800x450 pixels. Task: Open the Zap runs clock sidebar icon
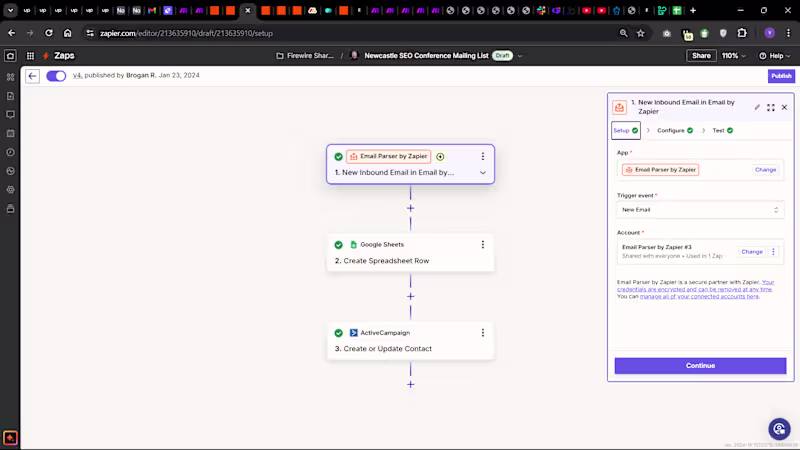click(x=10, y=153)
